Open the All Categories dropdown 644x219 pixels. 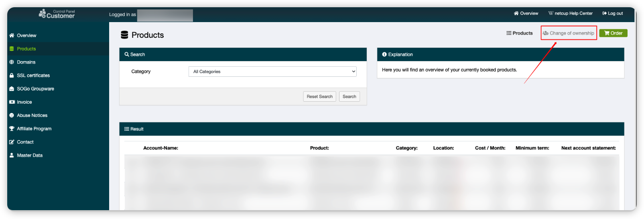click(x=272, y=72)
